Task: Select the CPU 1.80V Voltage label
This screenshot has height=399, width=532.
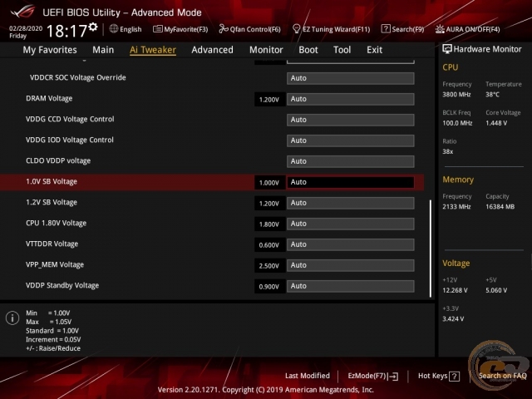Action: (57, 224)
